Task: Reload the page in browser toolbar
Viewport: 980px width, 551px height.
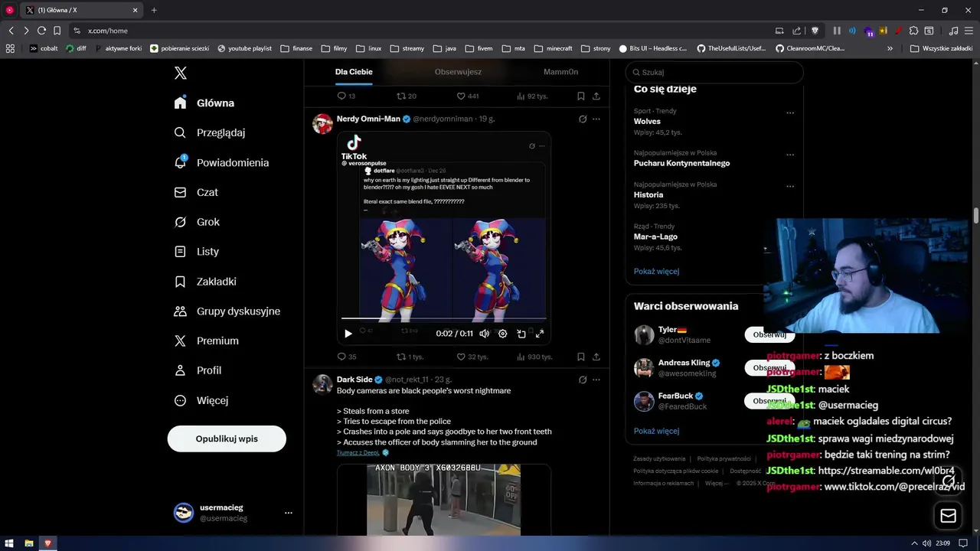Action: click(41, 31)
